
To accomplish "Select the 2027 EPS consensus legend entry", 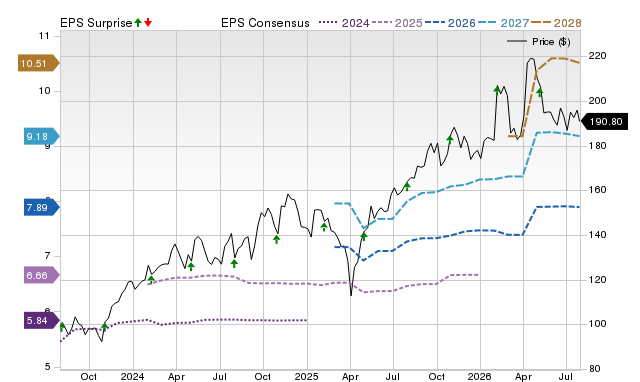I will [503, 23].
